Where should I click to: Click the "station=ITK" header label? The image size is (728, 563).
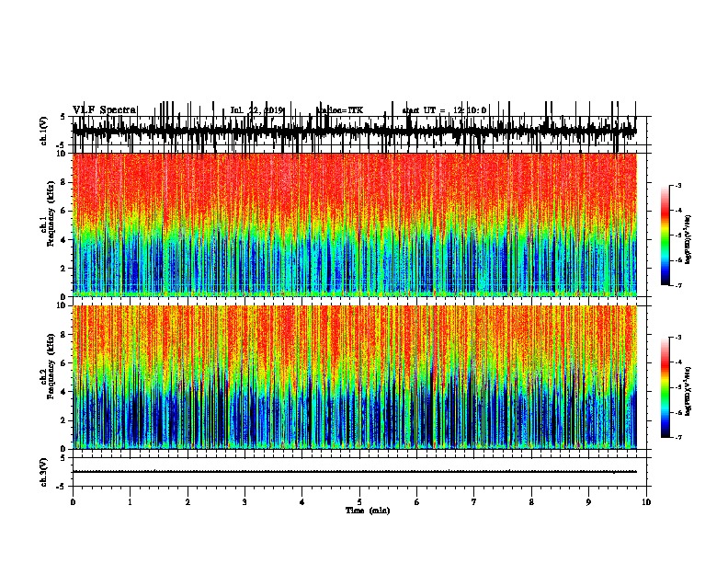click(339, 110)
